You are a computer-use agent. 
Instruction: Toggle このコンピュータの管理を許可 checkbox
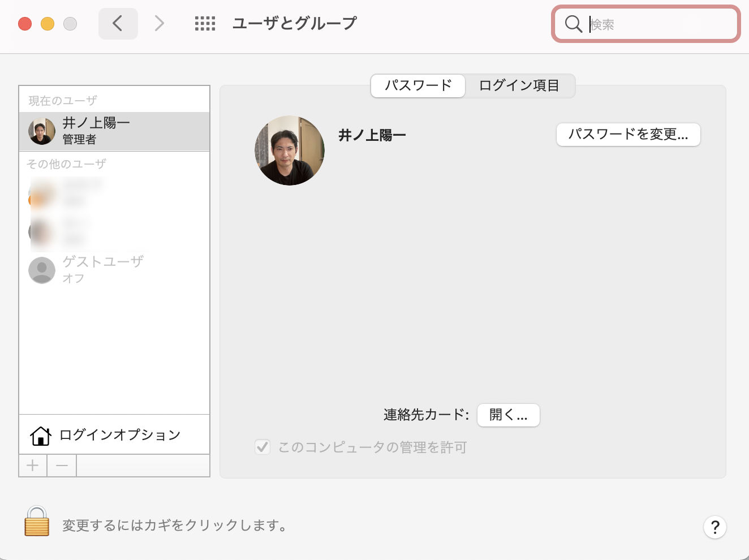(262, 447)
